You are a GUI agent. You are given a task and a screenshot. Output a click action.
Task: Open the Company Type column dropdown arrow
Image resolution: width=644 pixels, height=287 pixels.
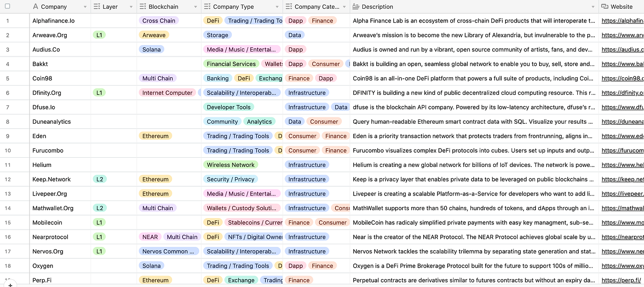point(277,7)
